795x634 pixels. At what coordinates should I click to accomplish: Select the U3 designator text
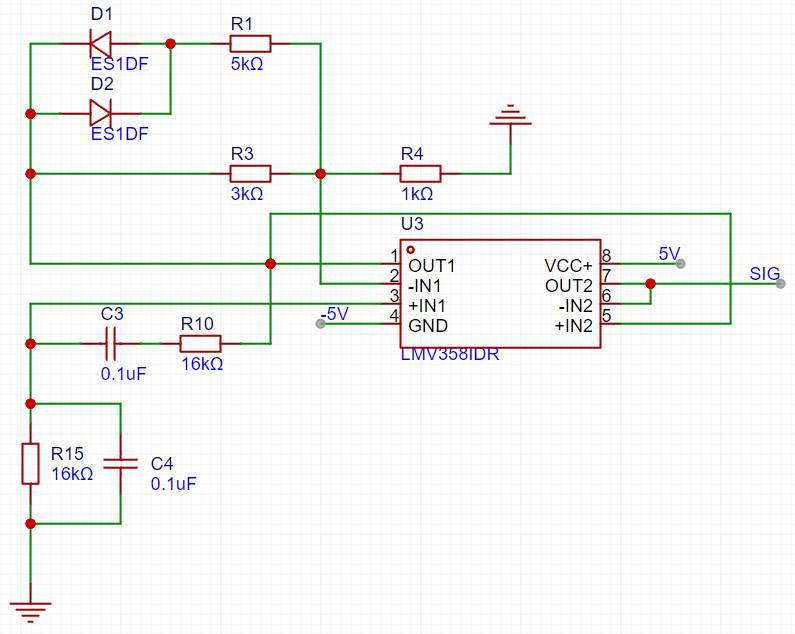click(x=412, y=223)
